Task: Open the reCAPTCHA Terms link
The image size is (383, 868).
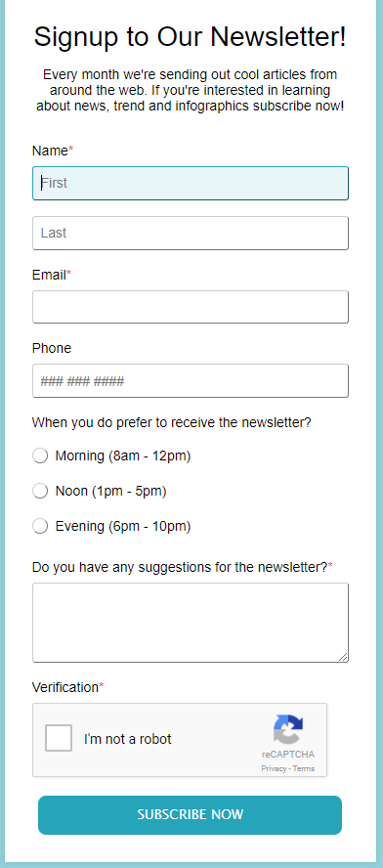Action: pos(304,768)
